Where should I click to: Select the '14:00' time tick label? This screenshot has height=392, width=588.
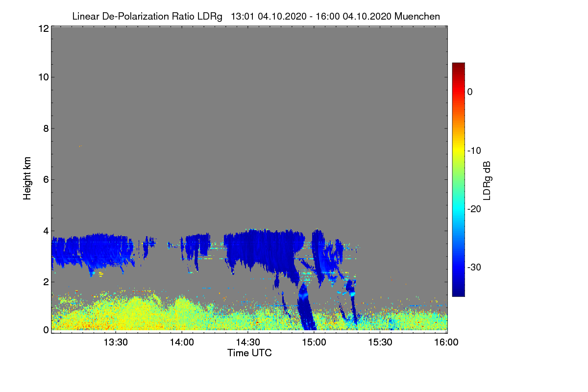182,343
